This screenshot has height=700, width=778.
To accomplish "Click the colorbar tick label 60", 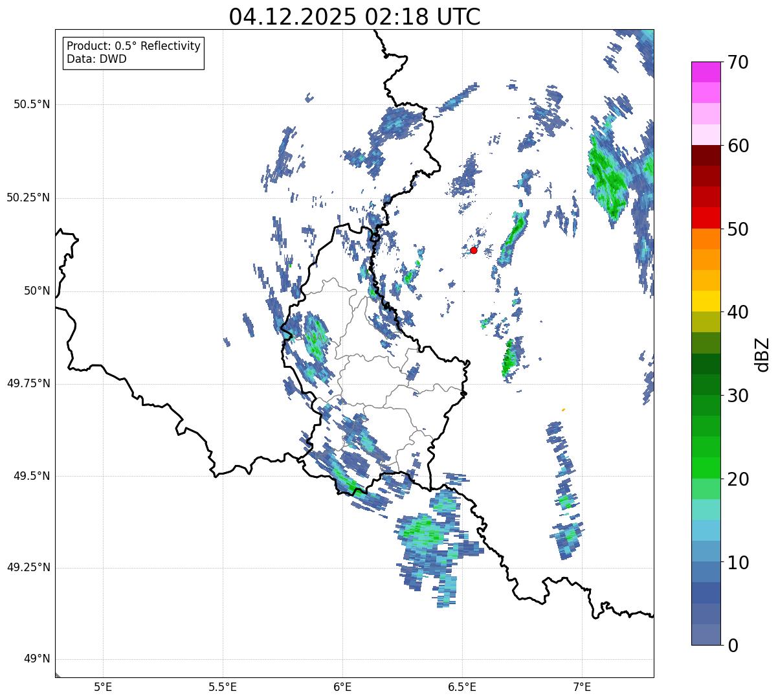I will coord(739,146).
